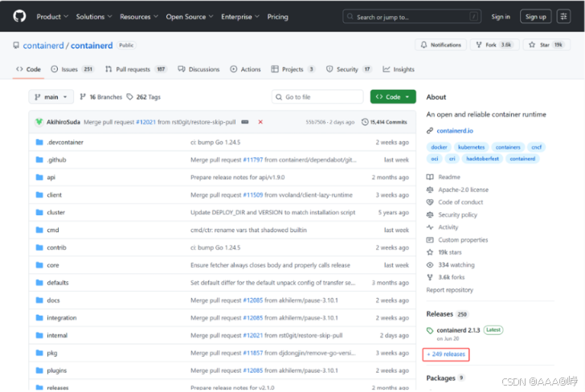
Task: Open the docs folder
Action: [53, 300]
